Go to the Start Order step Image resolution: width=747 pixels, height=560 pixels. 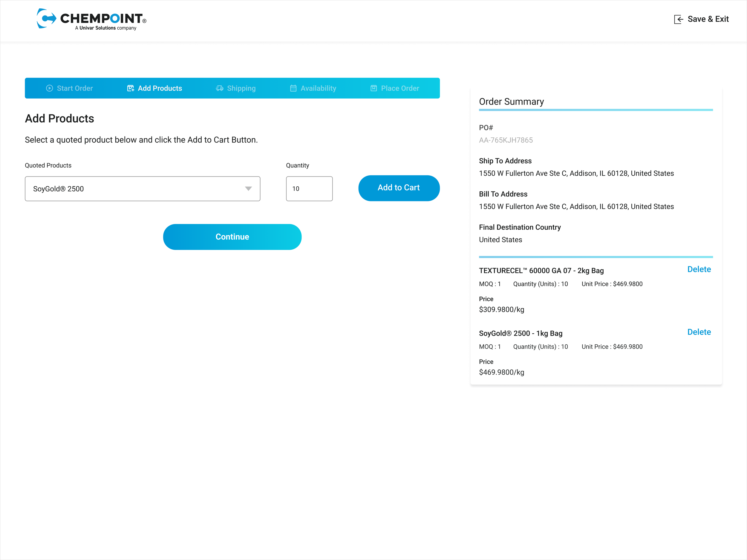70,88
